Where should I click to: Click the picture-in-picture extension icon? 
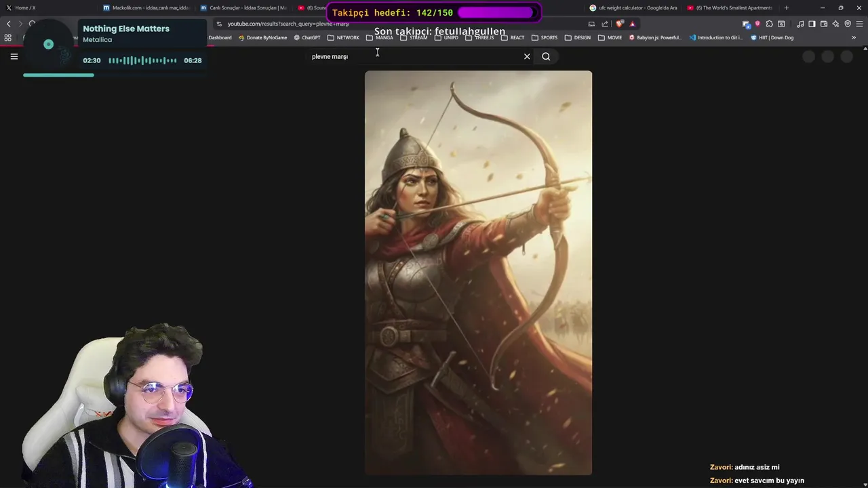[746, 24]
